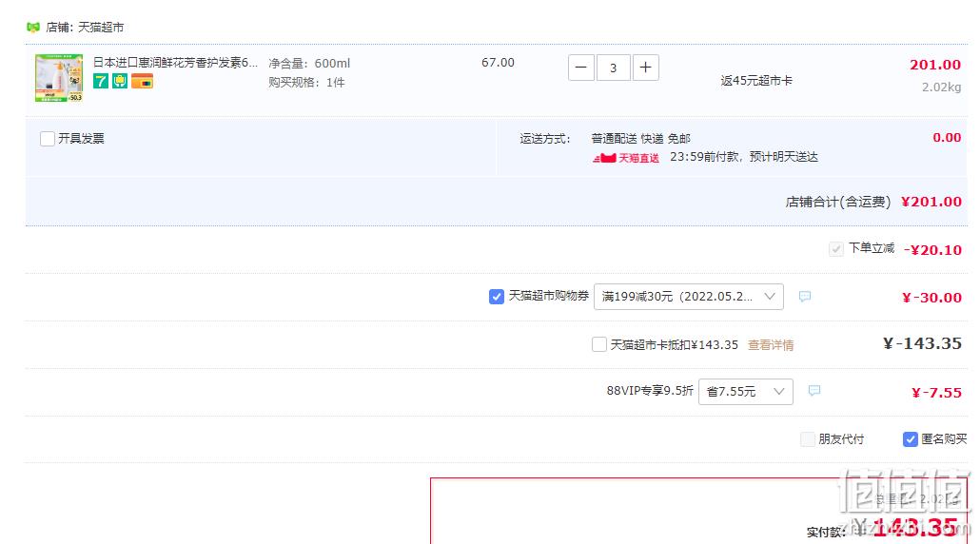Toggle the 下单立减 discount checkbox

[836, 249]
